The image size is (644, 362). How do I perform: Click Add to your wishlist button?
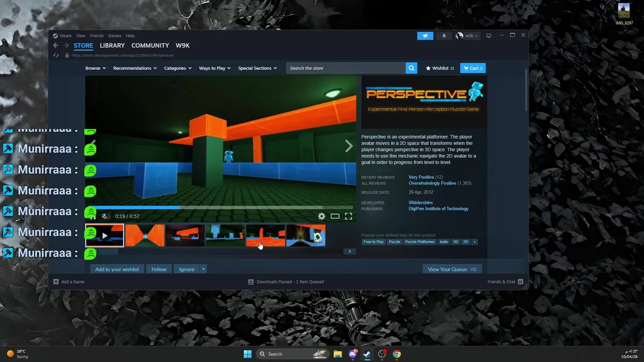(117, 269)
